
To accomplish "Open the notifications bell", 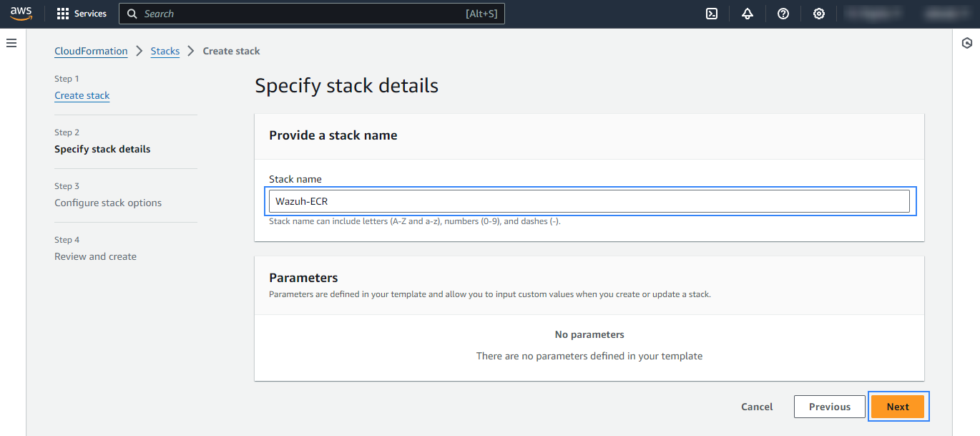I will click(748, 14).
